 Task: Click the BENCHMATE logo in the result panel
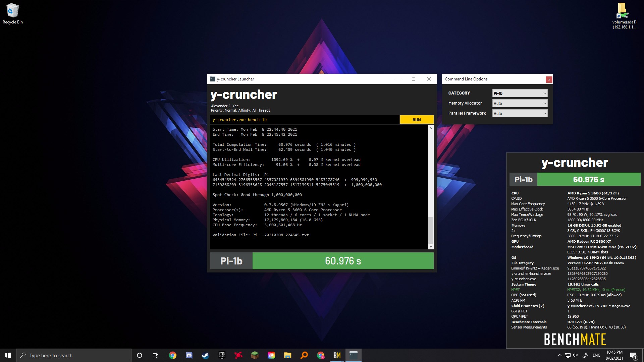point(575,339)
